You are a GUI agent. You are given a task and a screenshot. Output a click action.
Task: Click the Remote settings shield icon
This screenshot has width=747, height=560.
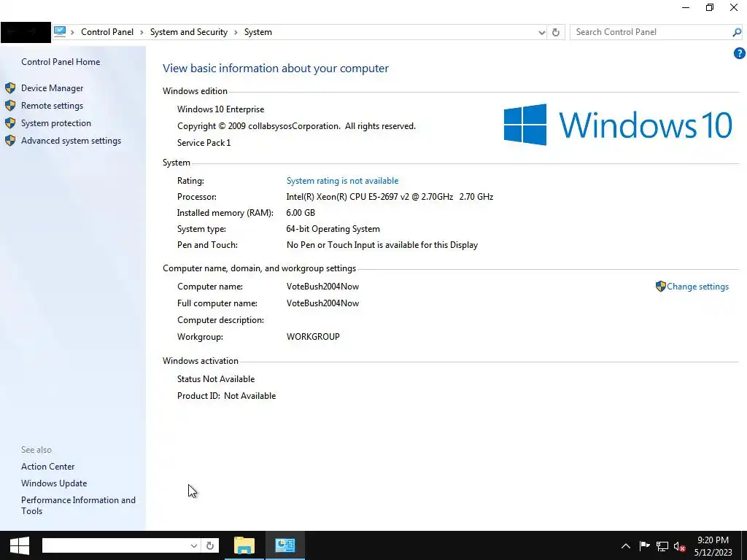(10, 106)
